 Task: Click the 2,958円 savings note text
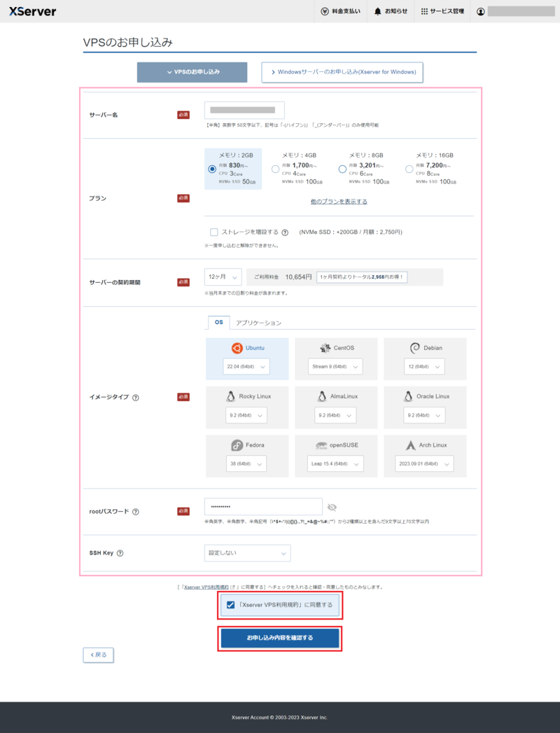click(x=361, y=277)
